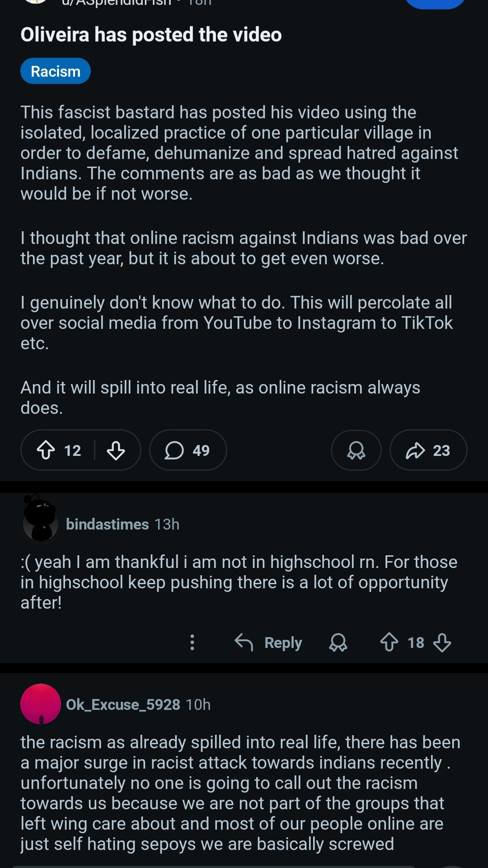
Task: Open the comment overflow menu
Action: coord(192,642)
